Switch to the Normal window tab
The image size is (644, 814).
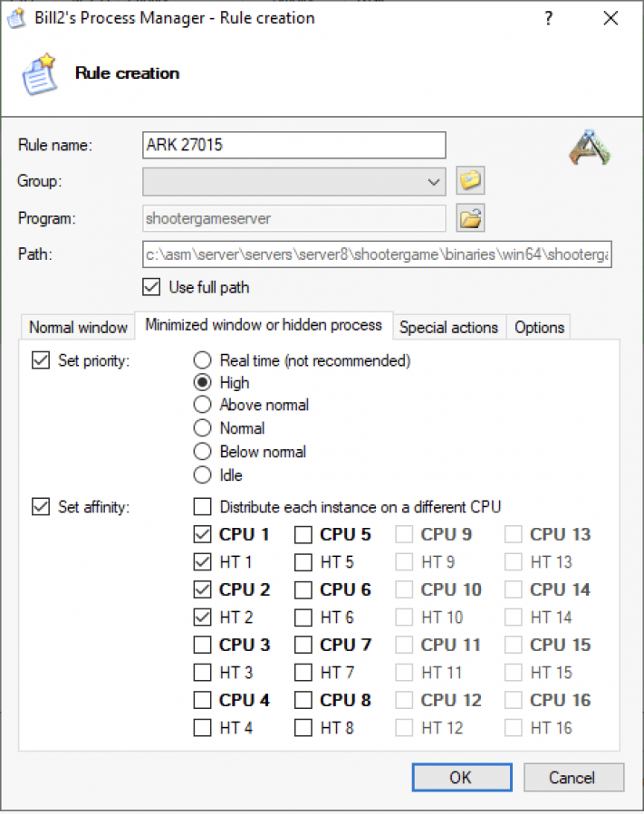pyautogui.click(x=78, y=328)
